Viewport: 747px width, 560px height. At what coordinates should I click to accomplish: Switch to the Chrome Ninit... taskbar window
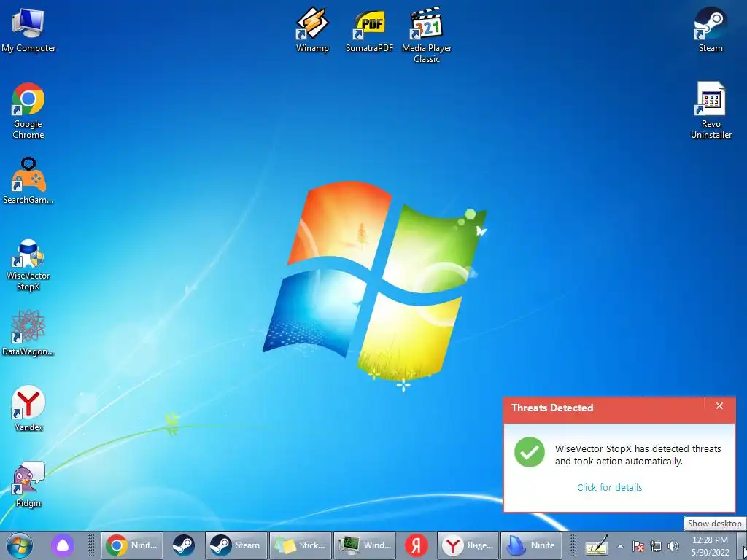[132, 545]
